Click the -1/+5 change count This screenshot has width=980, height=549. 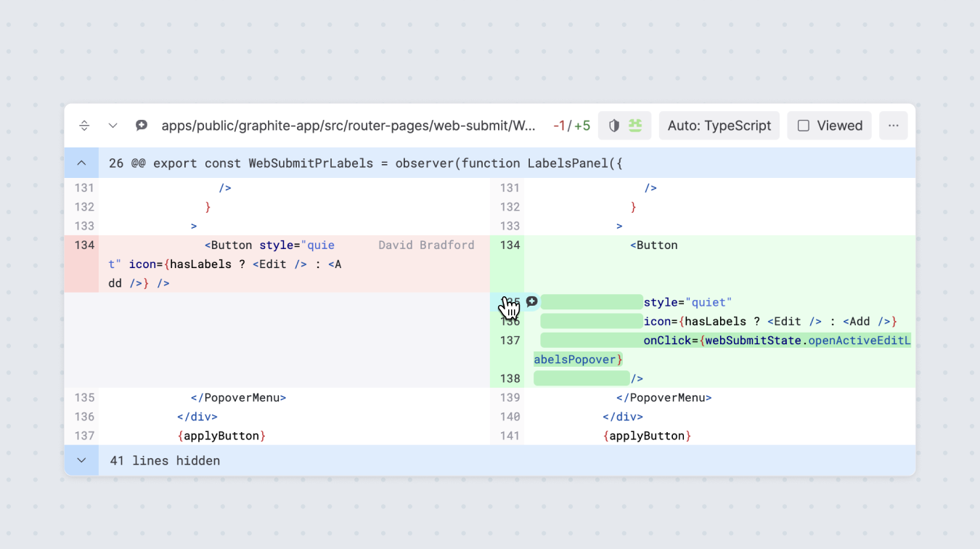click(571, 126)
